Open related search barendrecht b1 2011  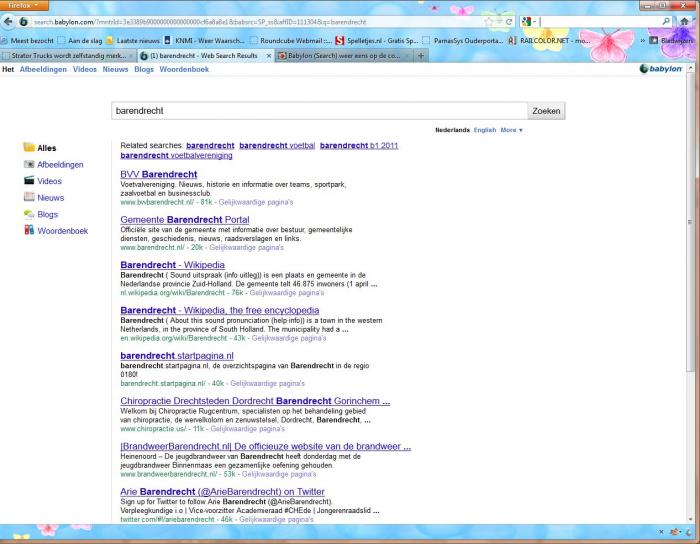(359, 145)
